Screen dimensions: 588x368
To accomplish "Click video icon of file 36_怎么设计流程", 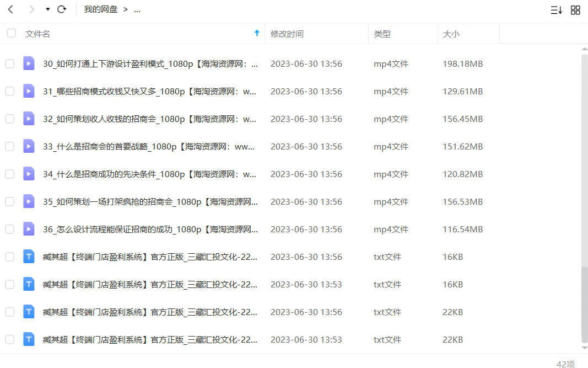I will tap(29, 229).
